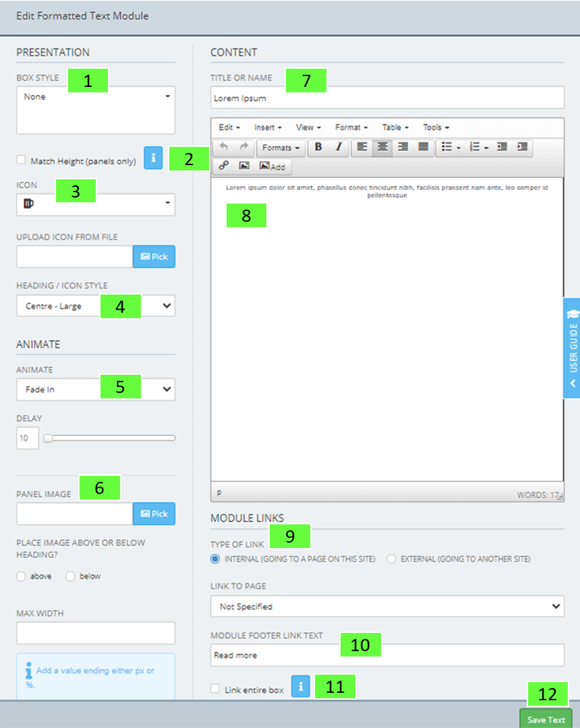Click the editor resize handle corner
This screenshot has width=580, height=728.
560,497
